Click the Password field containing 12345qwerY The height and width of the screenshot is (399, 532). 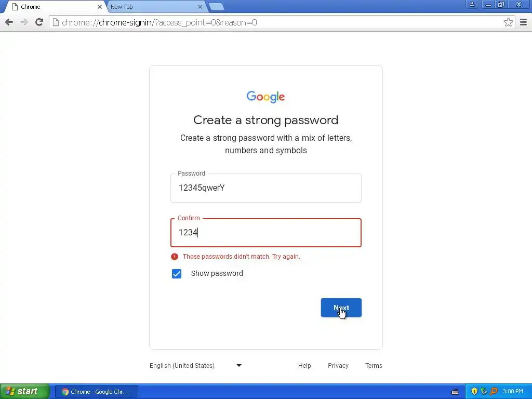pos(266,188)
